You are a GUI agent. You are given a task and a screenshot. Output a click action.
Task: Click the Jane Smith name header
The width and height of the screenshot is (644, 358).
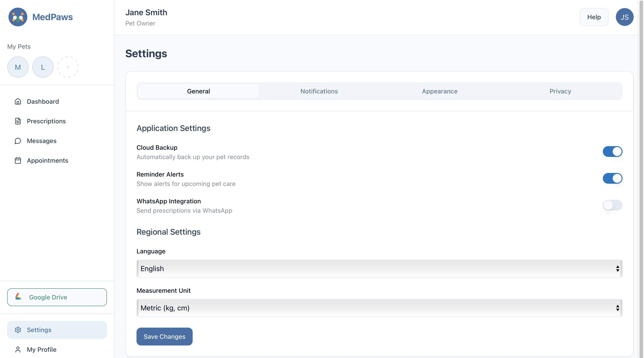coord(146,13)
